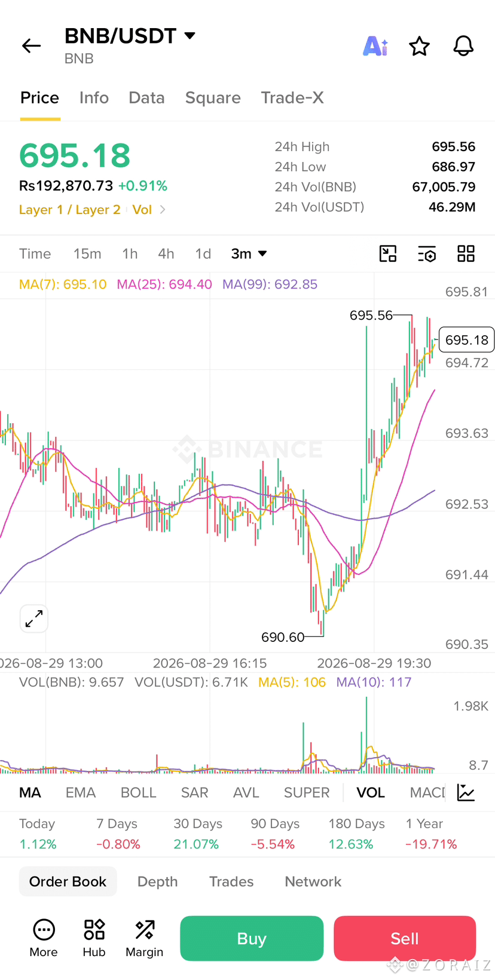The width and height of the screenshot is (495, 980).
Task: Select the 15m interval
Action: point(87,254)
